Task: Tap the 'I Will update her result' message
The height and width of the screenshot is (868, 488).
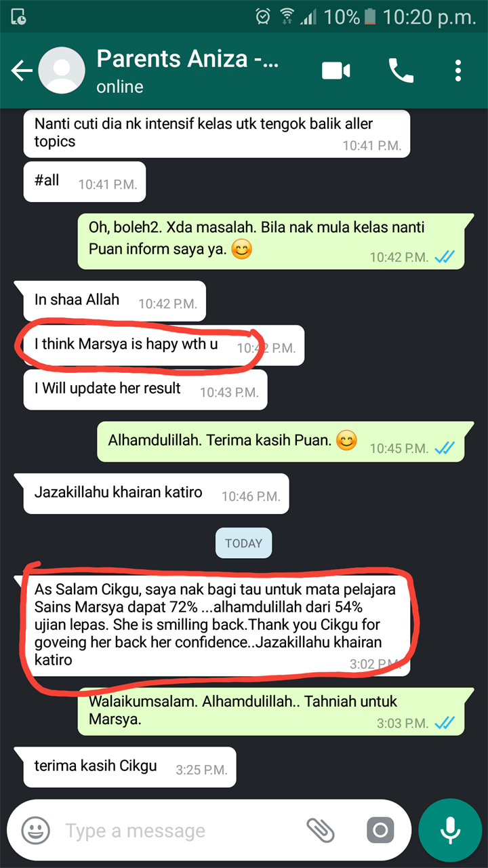Action: pos(145,390)
